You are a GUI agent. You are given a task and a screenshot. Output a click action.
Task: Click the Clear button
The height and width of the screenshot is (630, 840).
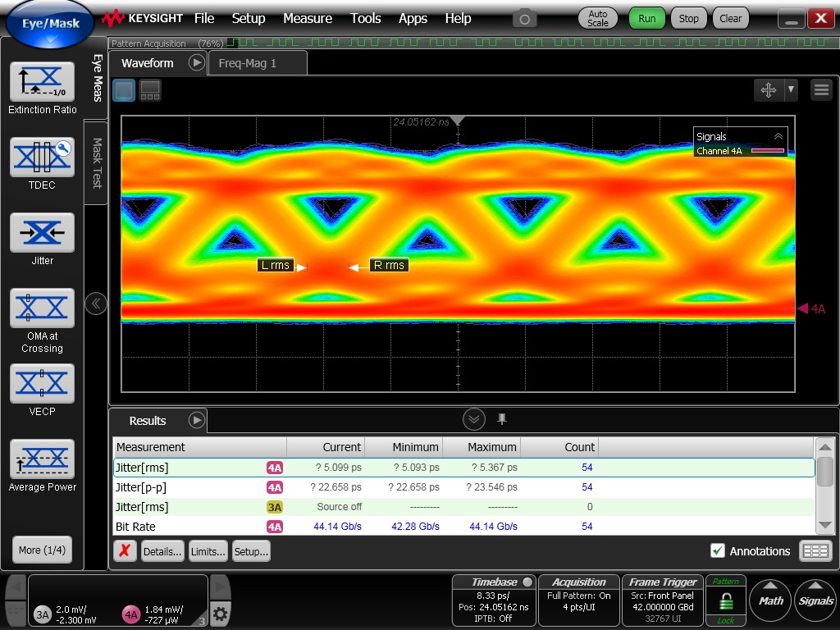tap(730, 18)
